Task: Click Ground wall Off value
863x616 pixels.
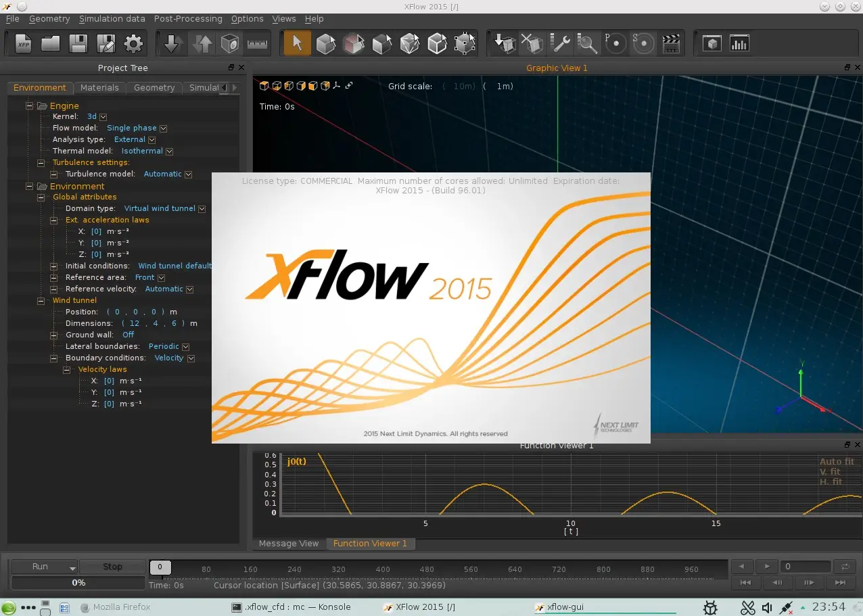Action: pyautogui.click(x=128, y=335)
